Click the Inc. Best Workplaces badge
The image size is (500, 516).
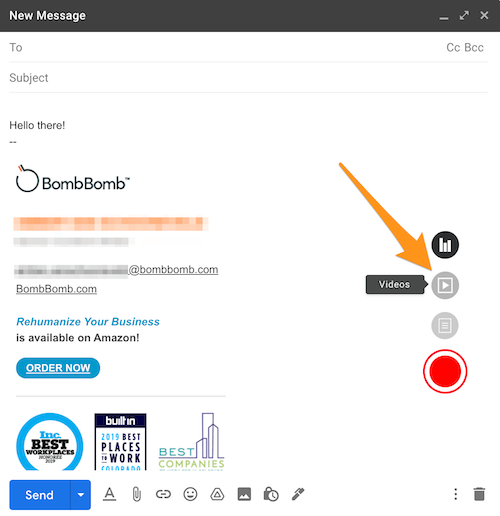coord(50,442)
